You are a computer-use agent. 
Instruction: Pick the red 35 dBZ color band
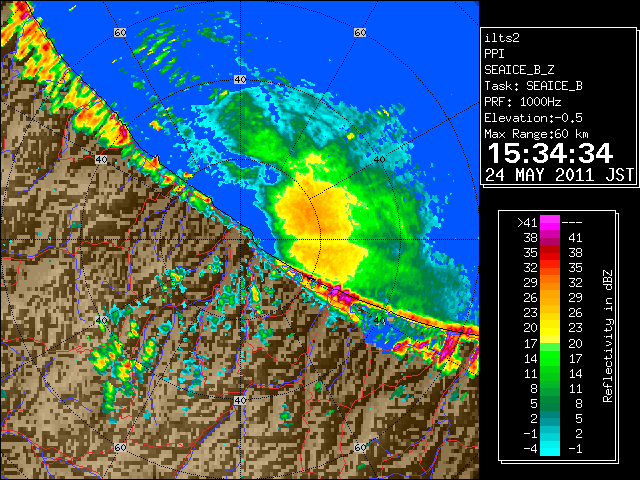pos(550,253)
